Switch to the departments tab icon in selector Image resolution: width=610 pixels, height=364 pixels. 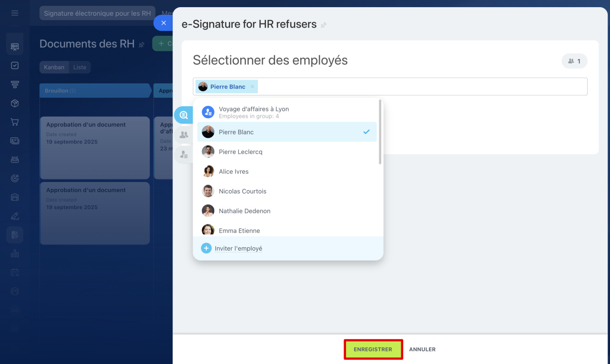click(183, 135)
